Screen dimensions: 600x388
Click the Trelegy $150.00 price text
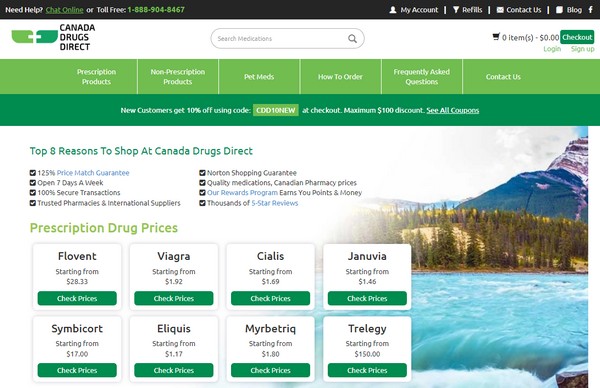(367, 354)
